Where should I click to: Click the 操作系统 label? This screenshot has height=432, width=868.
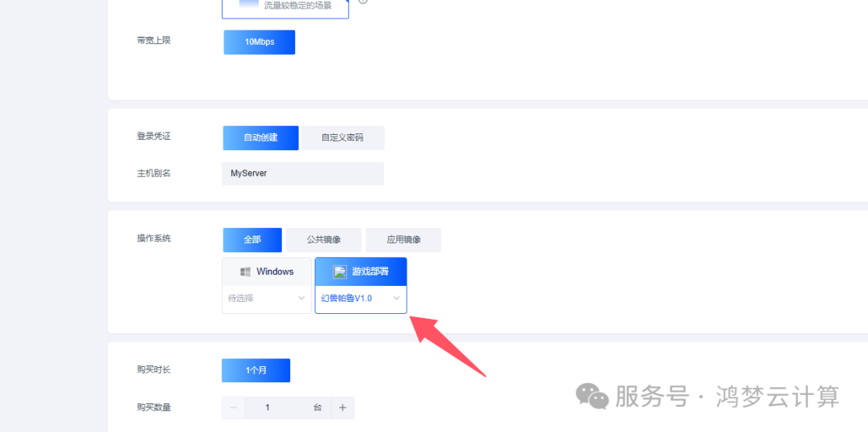coord(154,238)
